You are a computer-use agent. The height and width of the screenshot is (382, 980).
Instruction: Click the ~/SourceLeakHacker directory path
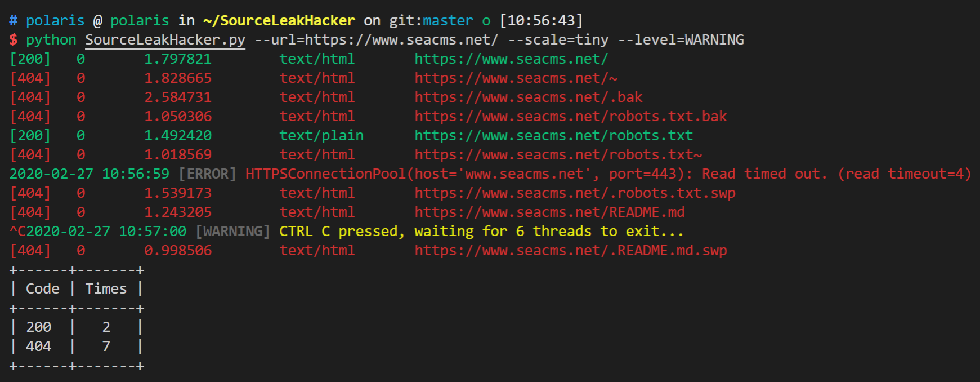[x=279, y=20]
